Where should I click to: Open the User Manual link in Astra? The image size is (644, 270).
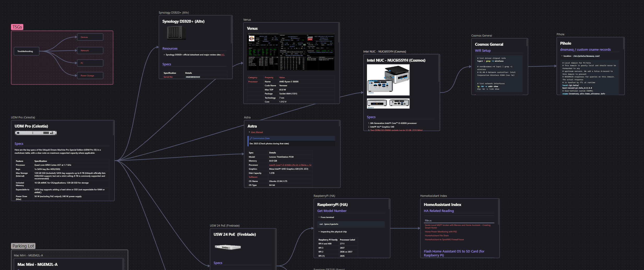[x=257, y=132]
